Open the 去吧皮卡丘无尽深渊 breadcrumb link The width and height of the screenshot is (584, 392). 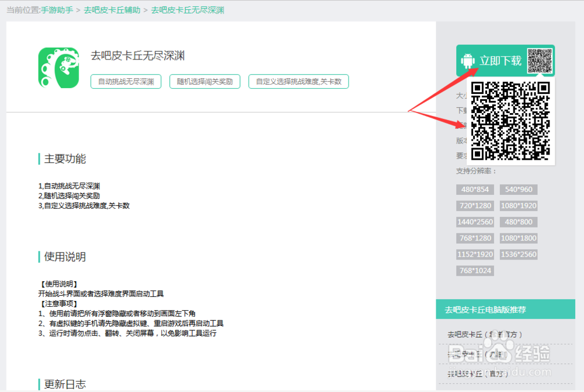187,10
